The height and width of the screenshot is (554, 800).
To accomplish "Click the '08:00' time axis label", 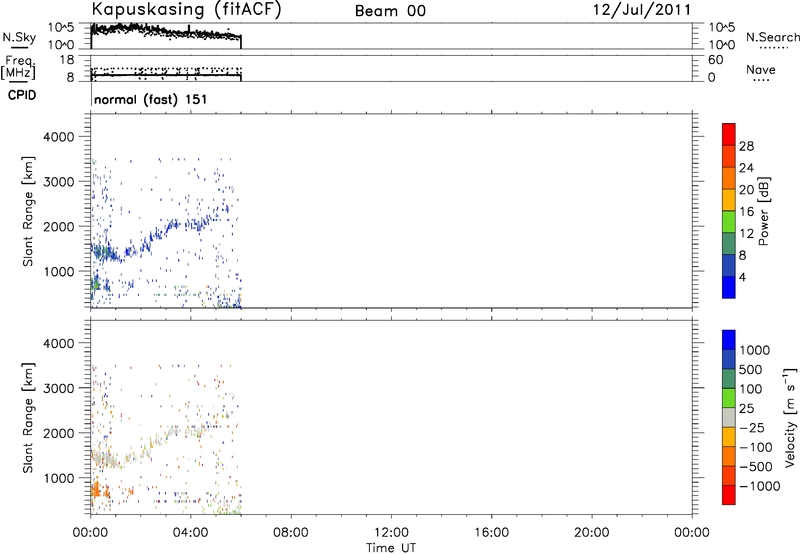I will (291, 533).
